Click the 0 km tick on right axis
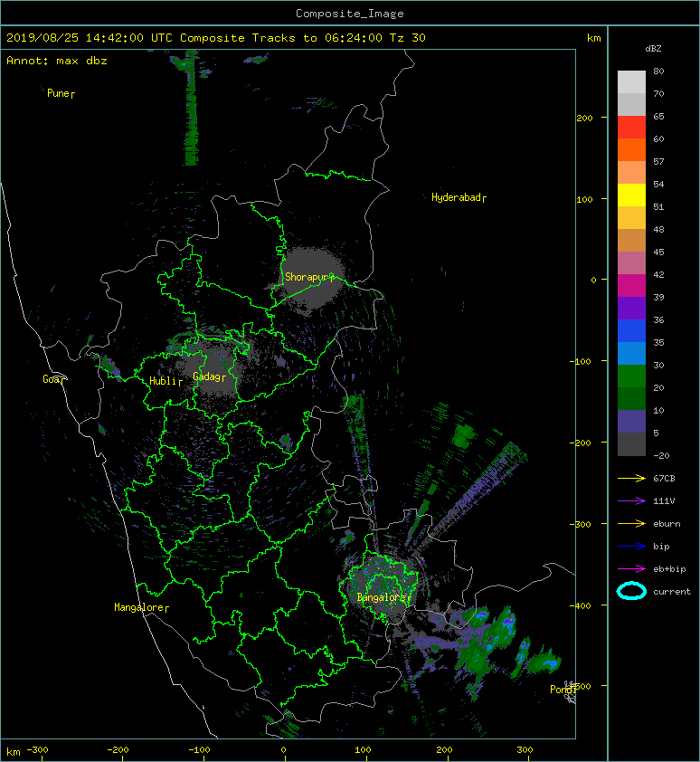 click(x=593, y=280)
